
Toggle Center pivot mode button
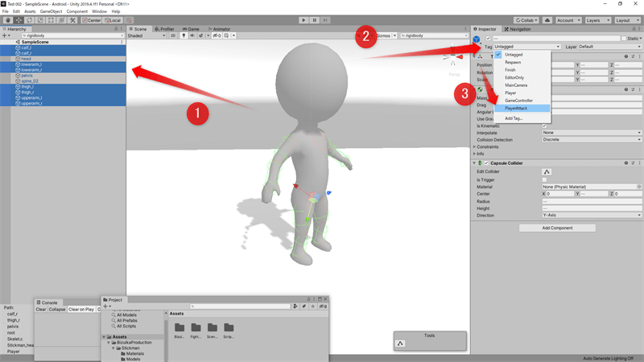pyautogui.click(x=92, y=20)
